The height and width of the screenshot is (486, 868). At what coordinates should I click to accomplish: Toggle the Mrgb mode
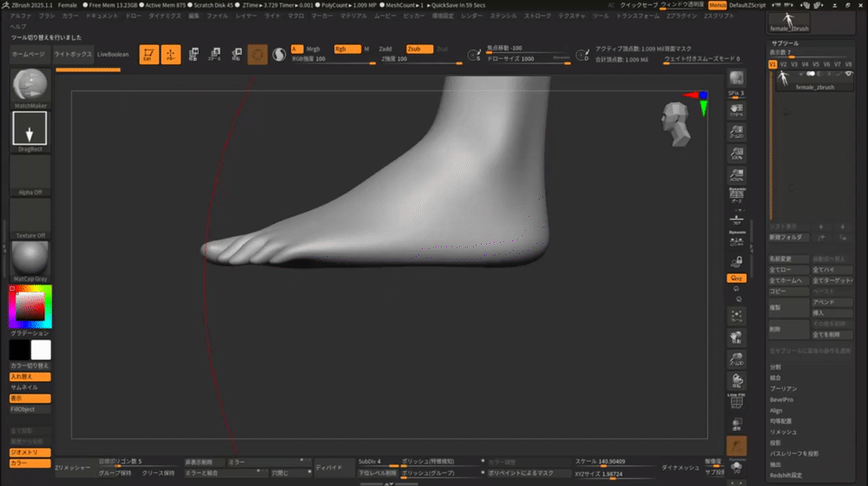point(313,49)
